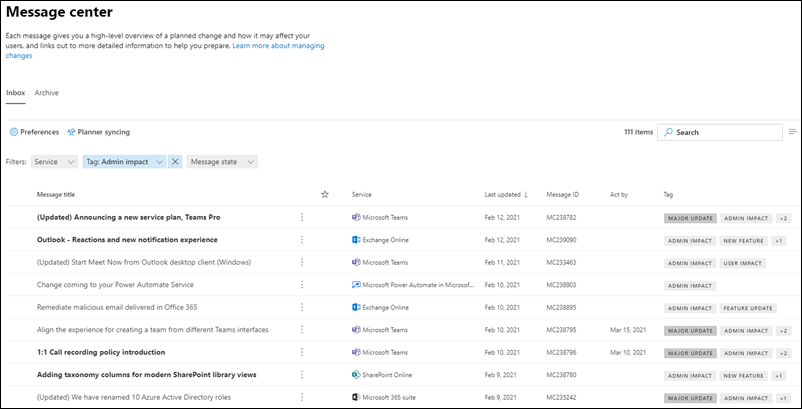Open more options for Azure AD roles message
802x409 pixels.
coord(302,397)
